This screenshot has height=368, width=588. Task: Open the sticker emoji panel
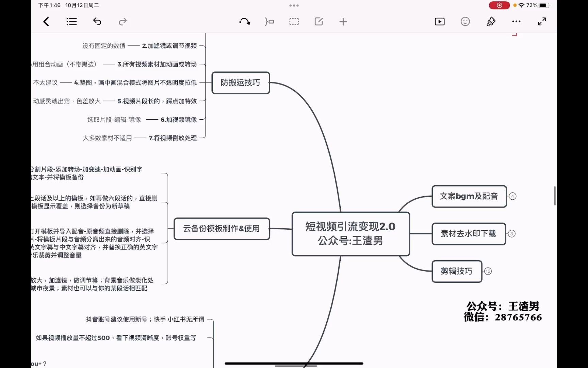[x=465, y=21]
